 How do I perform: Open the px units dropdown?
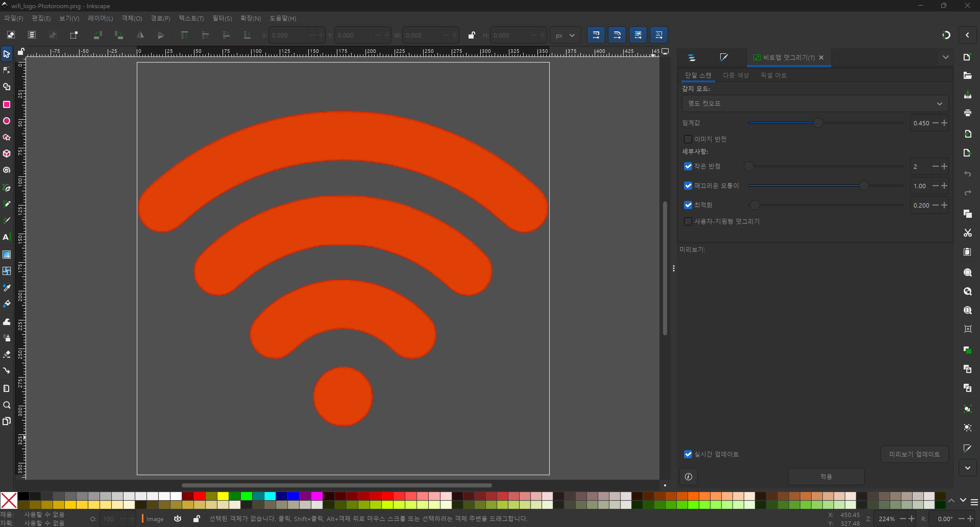pos(565,35)
